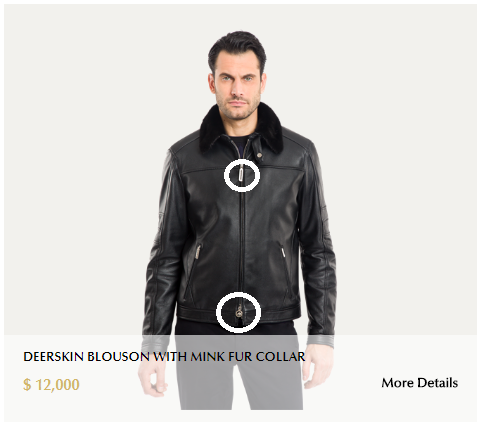Click the bottom hem zipper hotspot circle
The width and height of the screenshot is (479, 422).
click(x=238, y=312)
